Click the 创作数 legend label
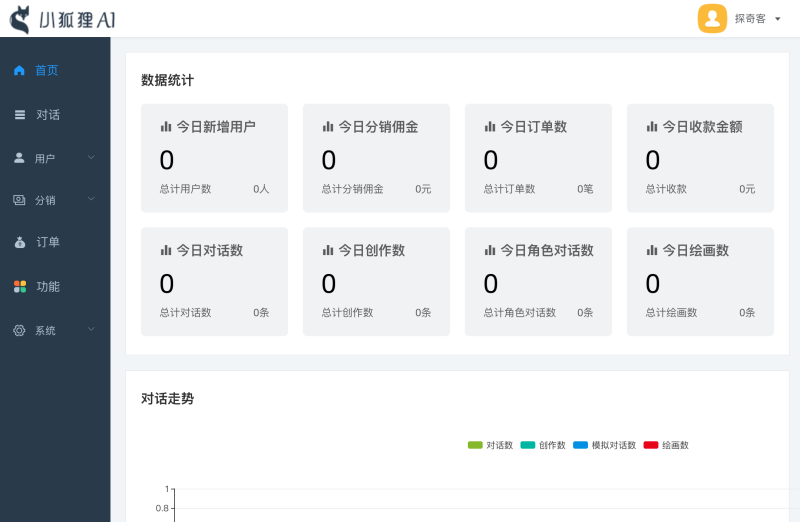The image size is (800, 522). pyautogui.click(x=552, y=445)
